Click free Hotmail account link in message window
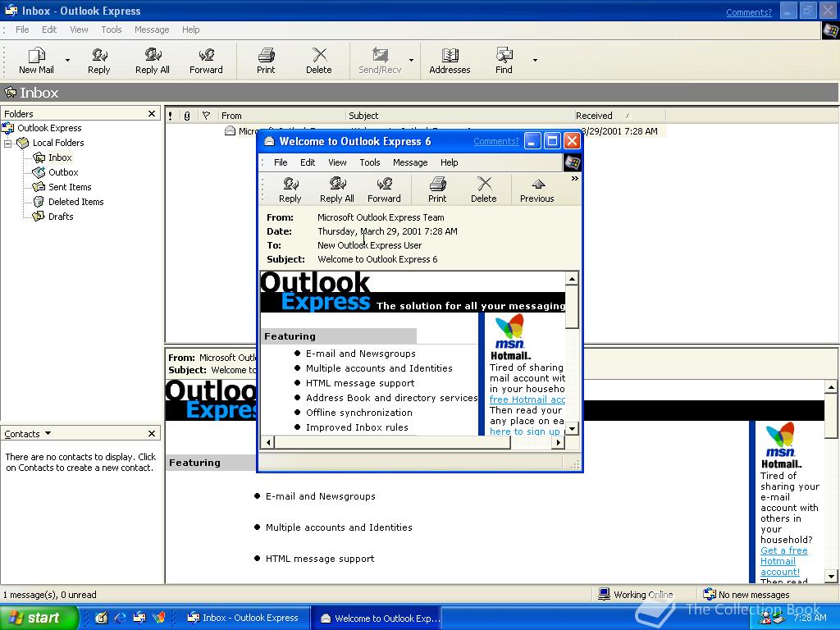 point(527,399)
